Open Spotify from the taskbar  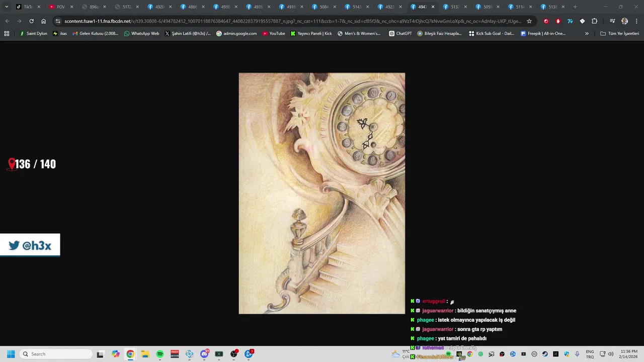(160, 354)
